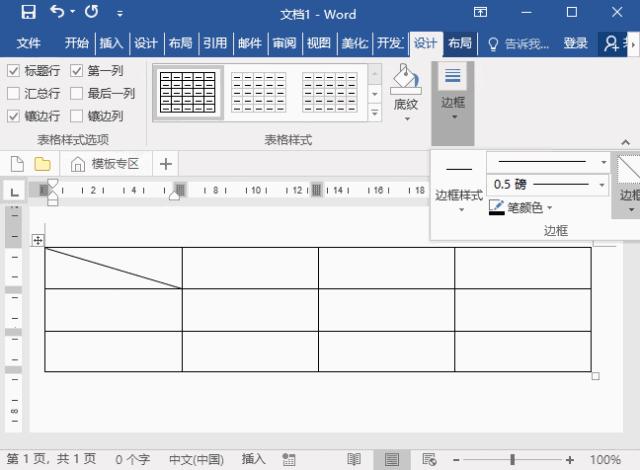Viewport: 640px width, 470px height.
Task: Enable the 最后一列 checkbox
Action: tap(76, 93)
